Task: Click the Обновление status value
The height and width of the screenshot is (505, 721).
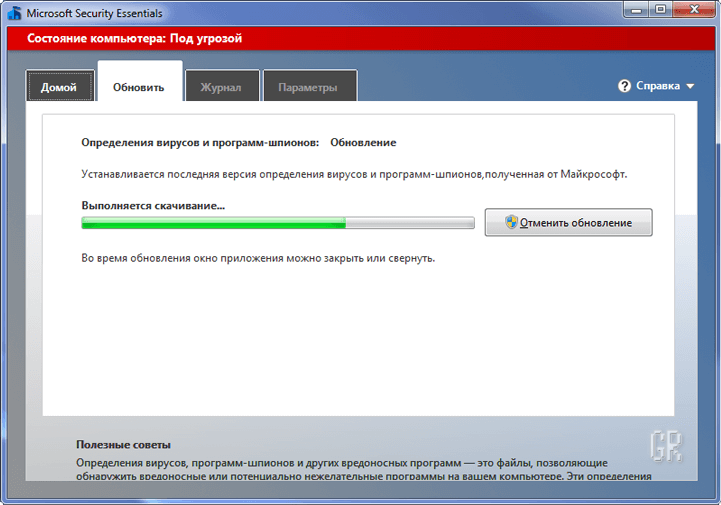Action: coord(363,143)
